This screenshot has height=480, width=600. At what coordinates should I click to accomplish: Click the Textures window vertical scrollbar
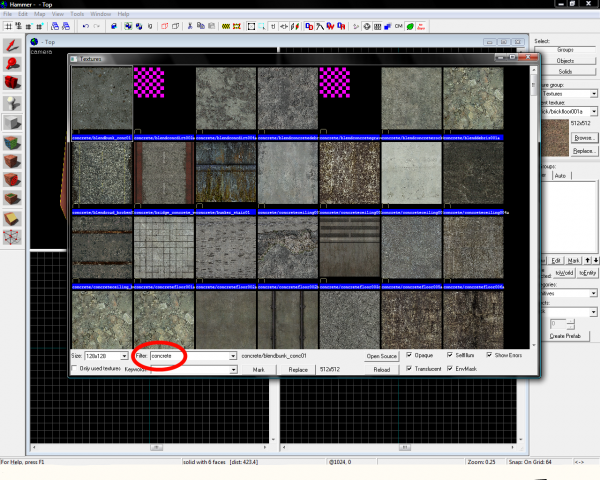pyautogui.click(x=533, y=207)
